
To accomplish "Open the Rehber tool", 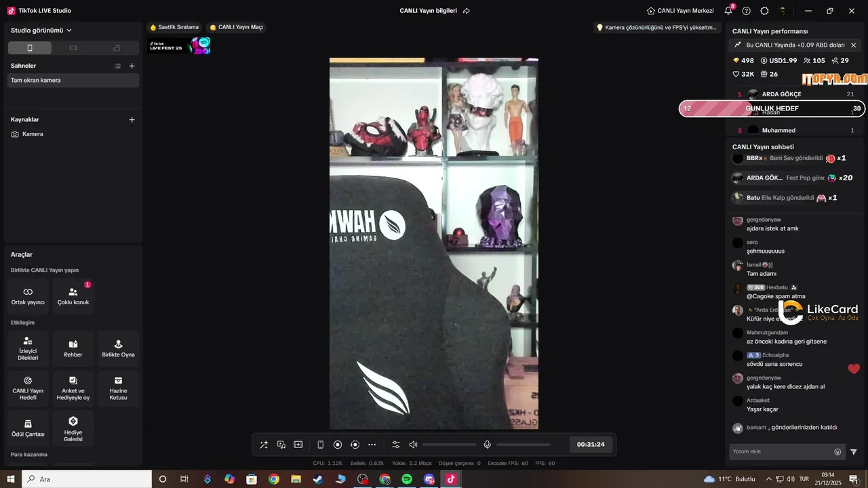I will pyautogui.click(x=73, y=348).
